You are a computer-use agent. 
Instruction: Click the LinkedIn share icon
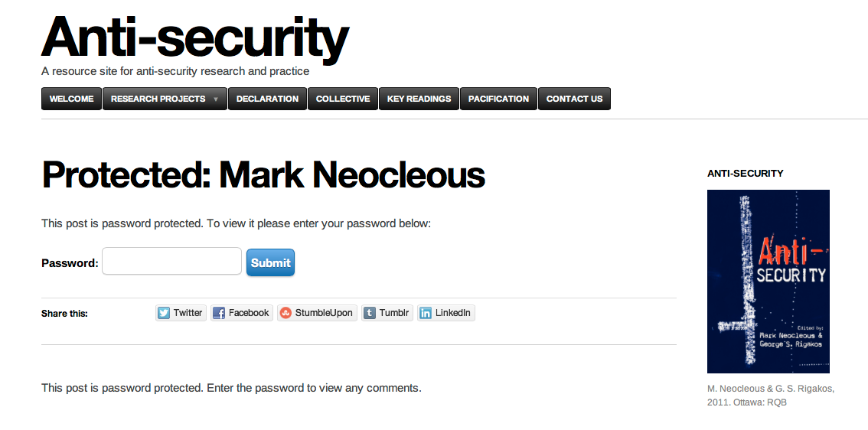(426, 313)
